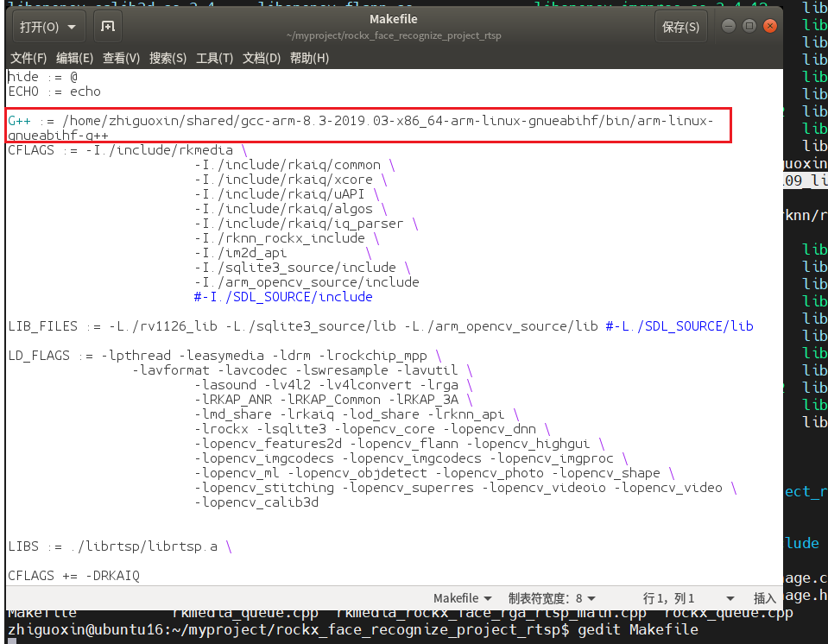The width and height of the screenshot is (828, 644).
Task: Click 'CFLAGS := -I./include/rkmedia' line
Action: pyautogui.click(x=127, y=150)
